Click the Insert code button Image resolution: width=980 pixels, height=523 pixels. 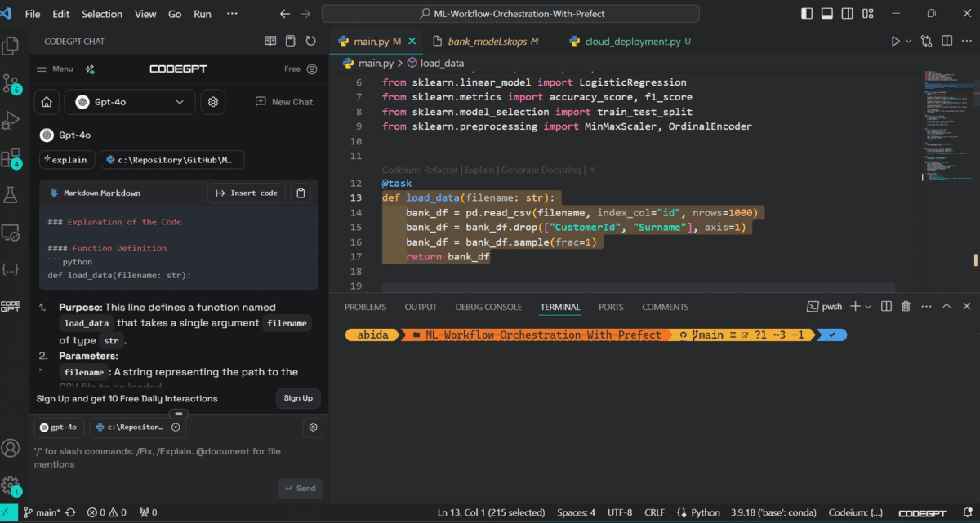246,193
